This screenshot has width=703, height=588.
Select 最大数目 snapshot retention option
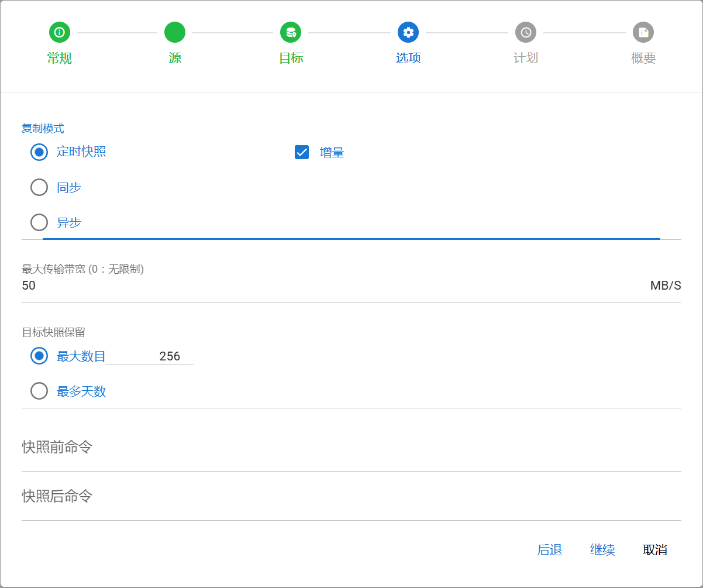click(x=39, y=356)
